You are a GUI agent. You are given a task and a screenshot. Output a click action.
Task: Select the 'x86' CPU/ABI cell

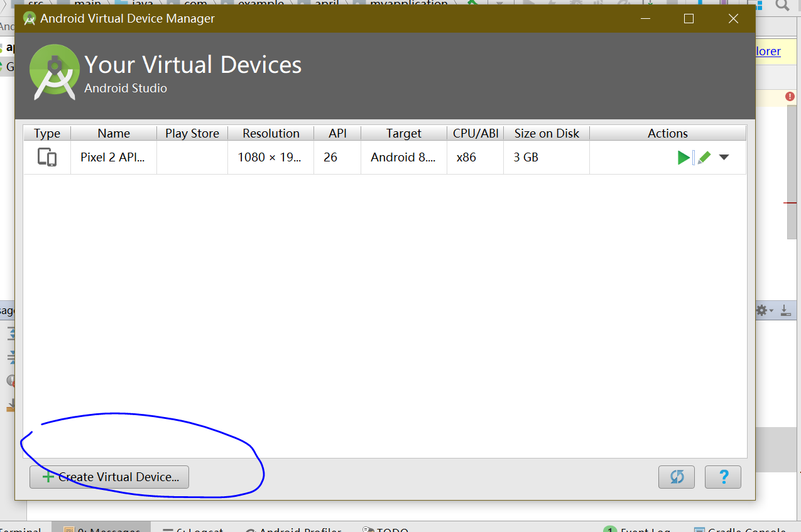[x=476, y=157]
